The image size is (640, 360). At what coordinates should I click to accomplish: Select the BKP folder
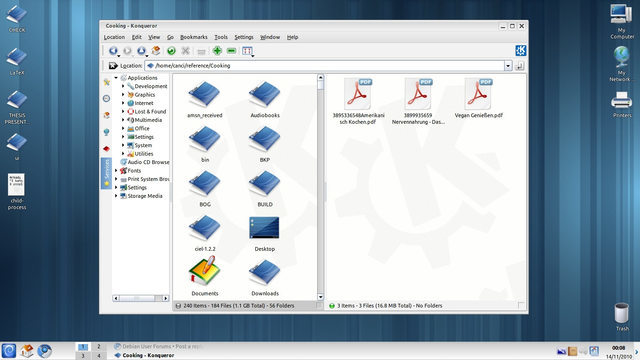pos(264,144)
